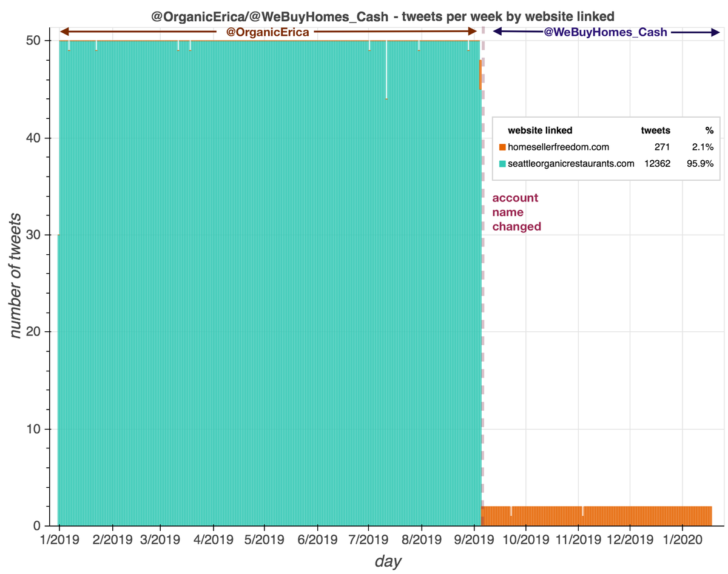Screen dimensions: 728x574
Task: Click the 2.1% legend value
Action: 704,147
